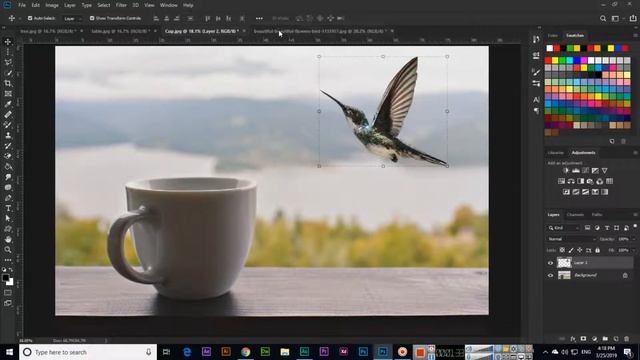Click the Search icon in options bar
The image size is (640, 360).
point(603,18)
